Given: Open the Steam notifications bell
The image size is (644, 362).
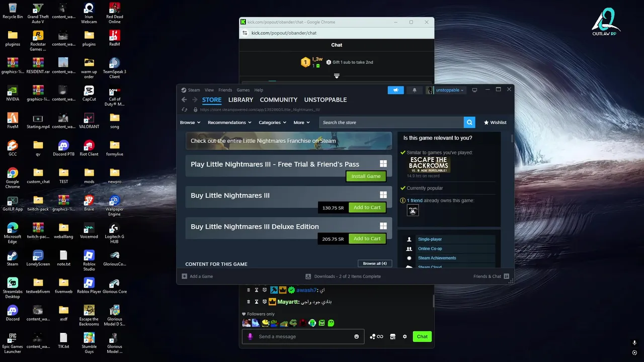Looking at the screenshot, I should [415, 90].
